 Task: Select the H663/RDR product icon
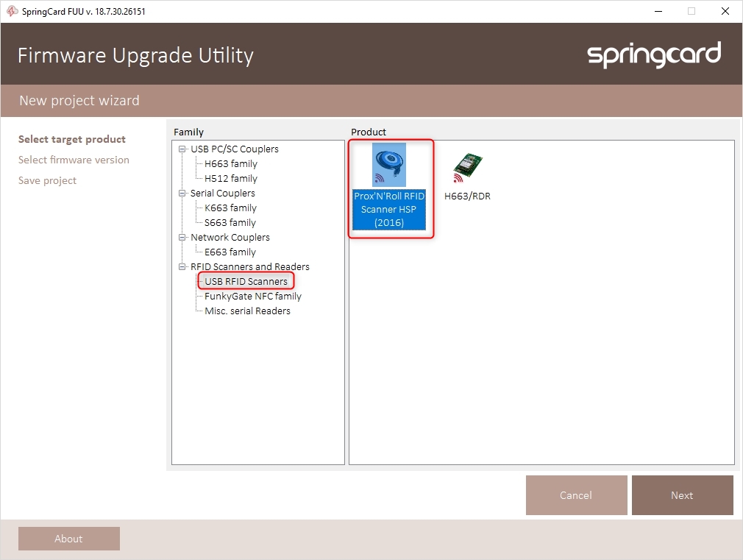point(467,167)
